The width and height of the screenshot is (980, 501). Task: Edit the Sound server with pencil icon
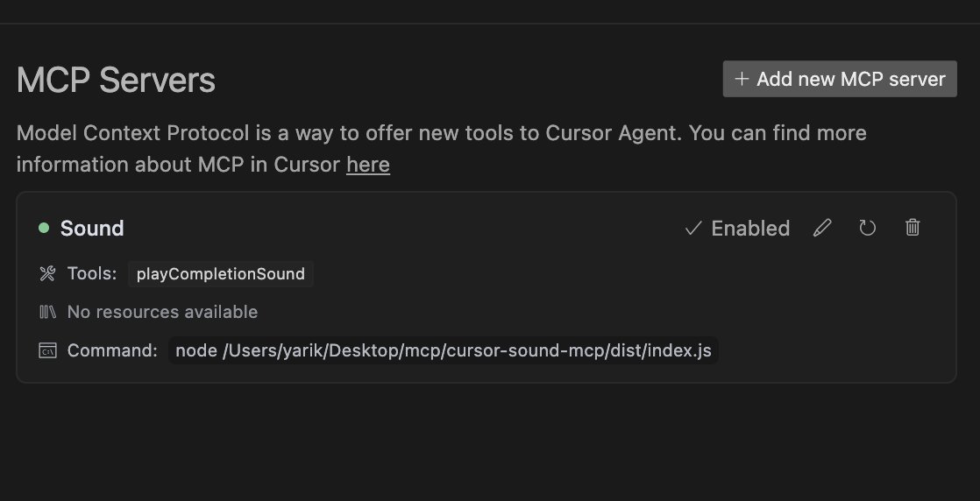[822, 228]
